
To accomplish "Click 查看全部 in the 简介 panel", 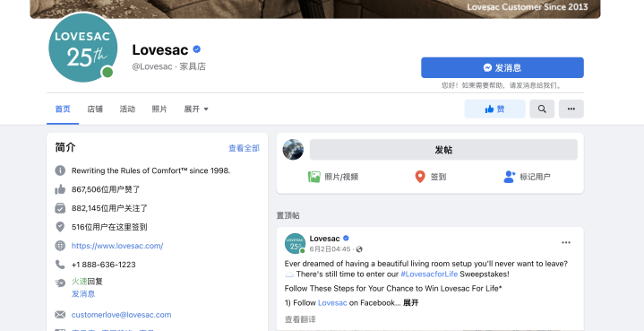I will pos(244,148).
